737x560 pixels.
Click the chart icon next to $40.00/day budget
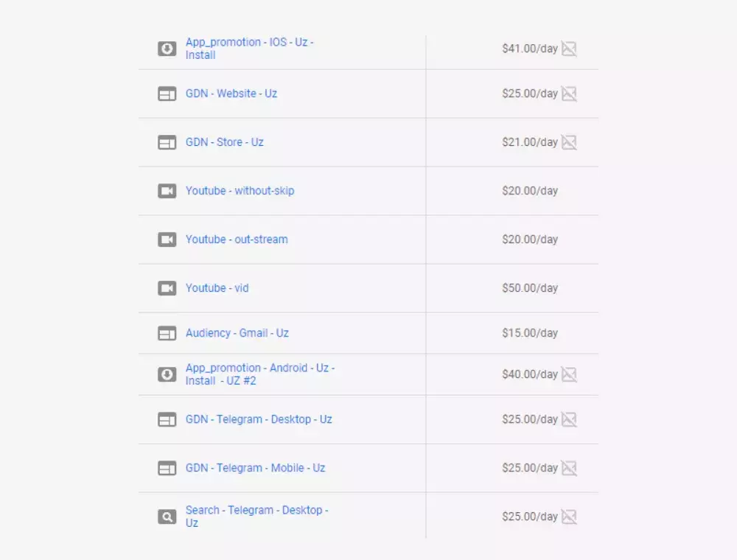point(569,374)
